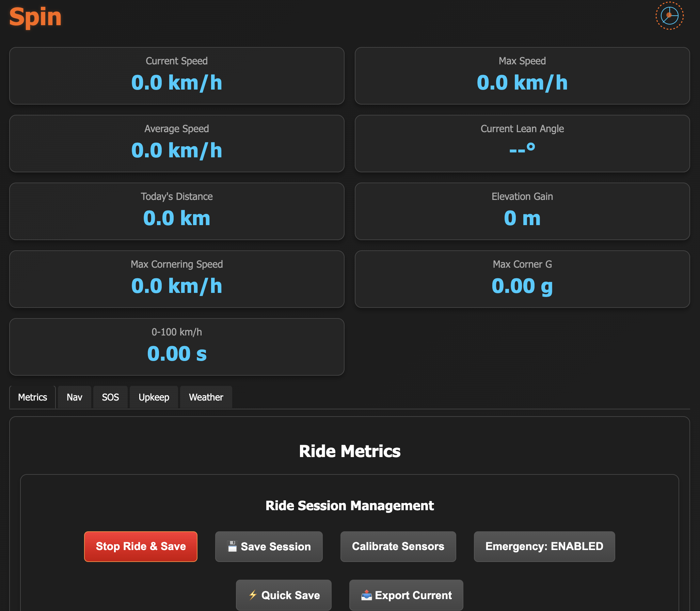Switch to the Nav tab
Image resolution: width=700 pixels, height=611 pixels.
pos(74,397)
